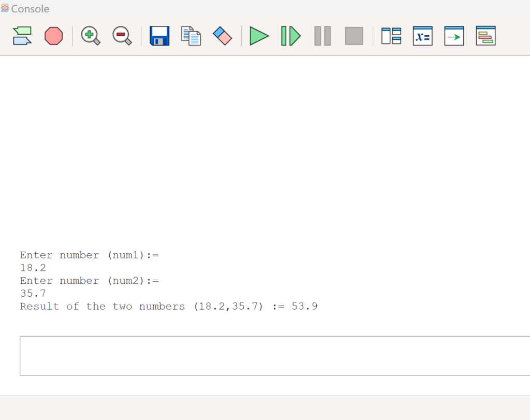Run the program with the green play icon
This screenshot has height=420, width=530.
(259, 36)
